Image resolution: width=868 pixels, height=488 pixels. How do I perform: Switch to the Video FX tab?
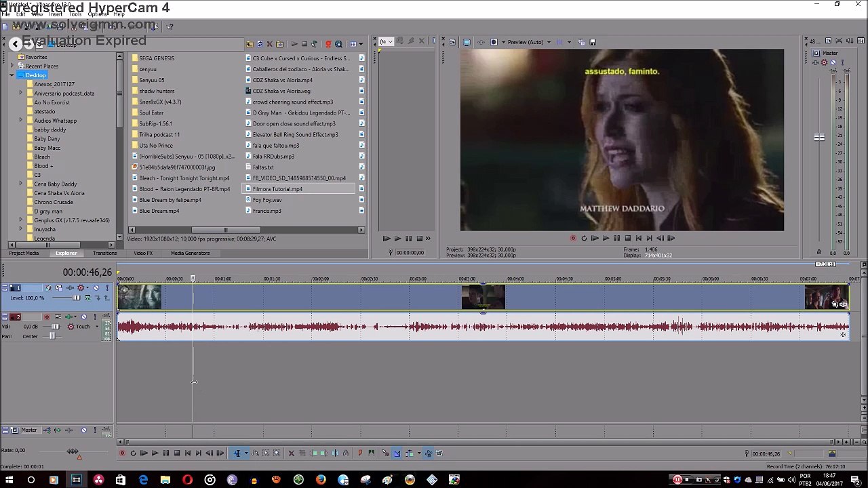coord(143,253)
